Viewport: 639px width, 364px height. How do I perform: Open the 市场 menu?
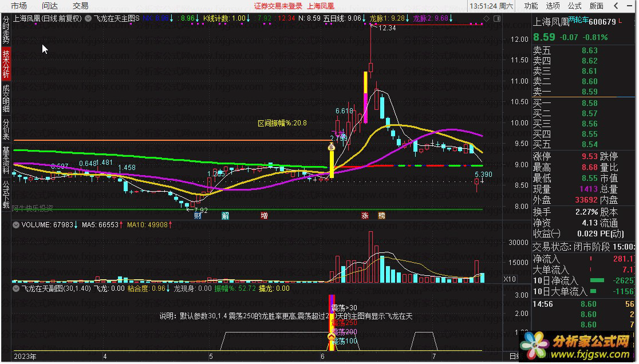tap(19, 6)
